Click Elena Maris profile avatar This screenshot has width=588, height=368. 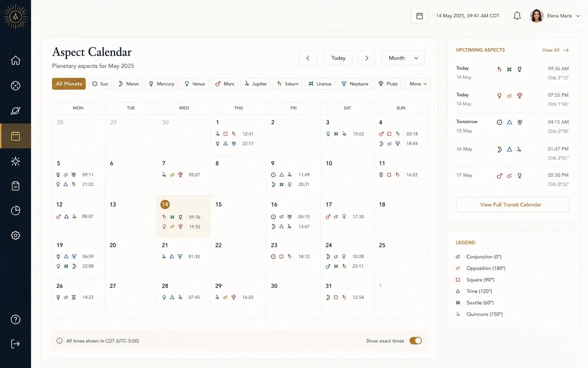536,16
